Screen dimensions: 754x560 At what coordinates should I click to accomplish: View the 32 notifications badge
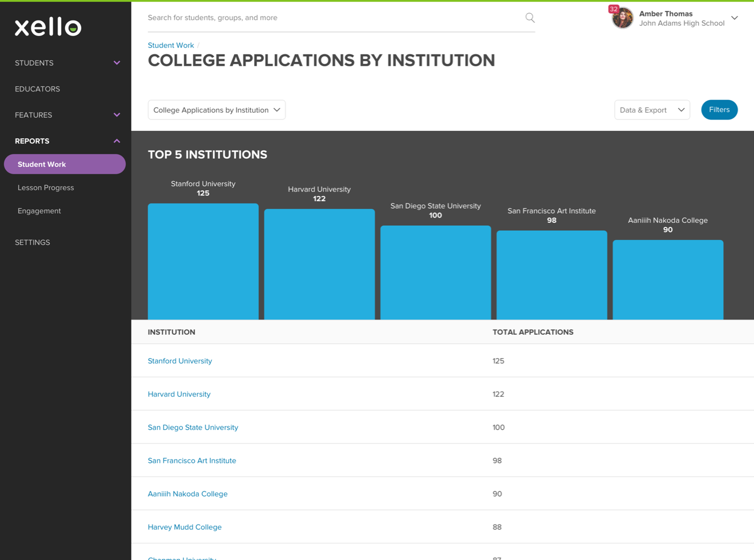tap(613, 9)
